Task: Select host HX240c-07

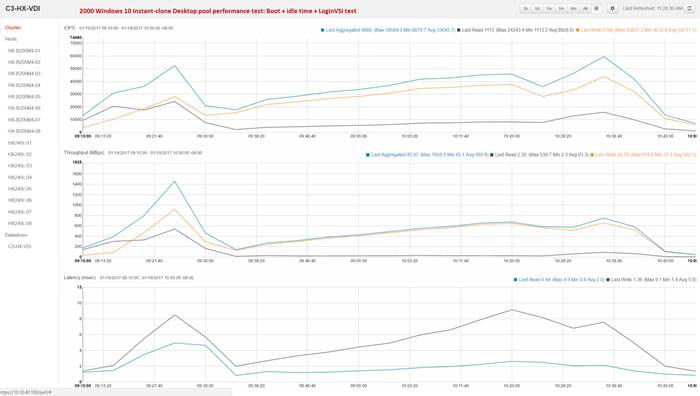Action: pos(20,212)
